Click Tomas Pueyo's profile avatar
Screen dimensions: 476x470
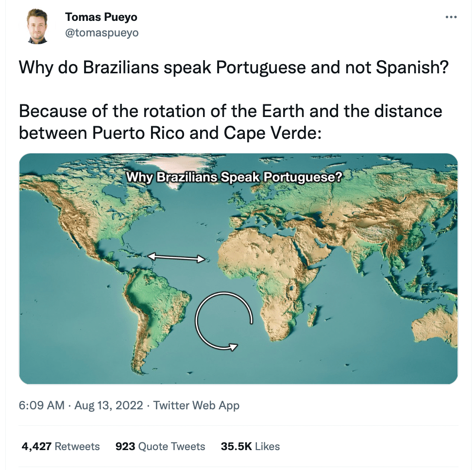37,26
